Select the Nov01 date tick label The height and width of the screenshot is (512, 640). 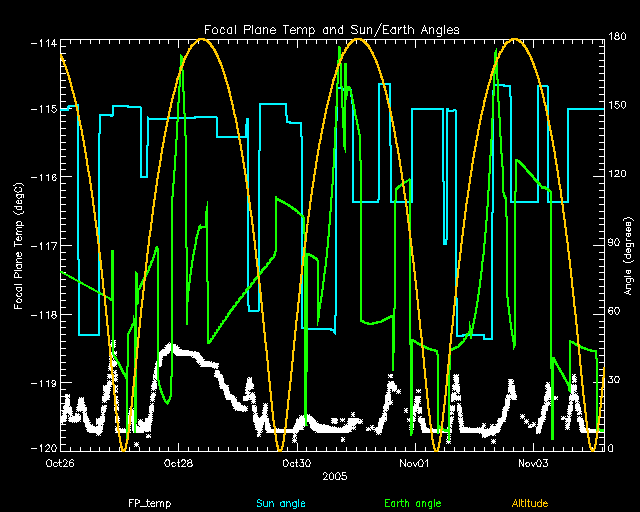pyautogui.click(x=415, y=464)
